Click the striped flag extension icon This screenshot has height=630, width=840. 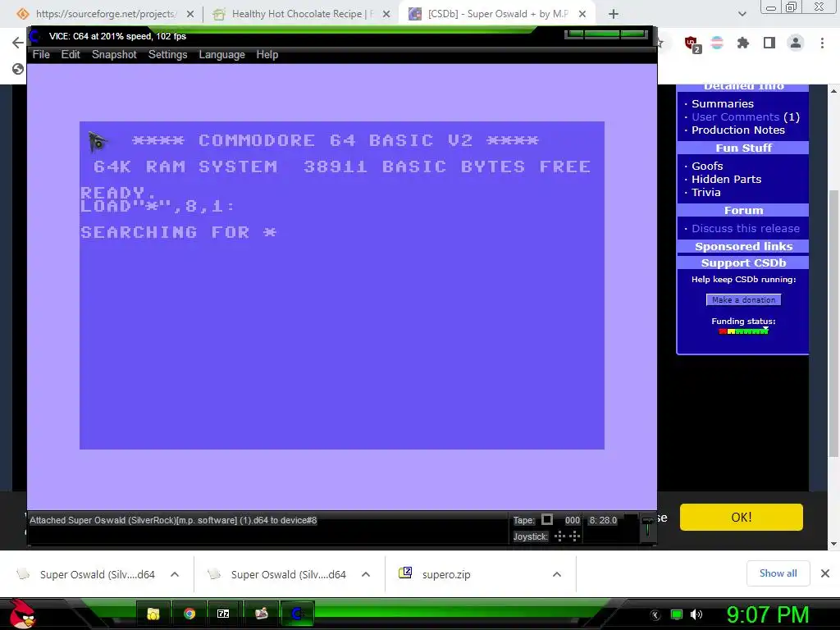(x=717, y=43)
